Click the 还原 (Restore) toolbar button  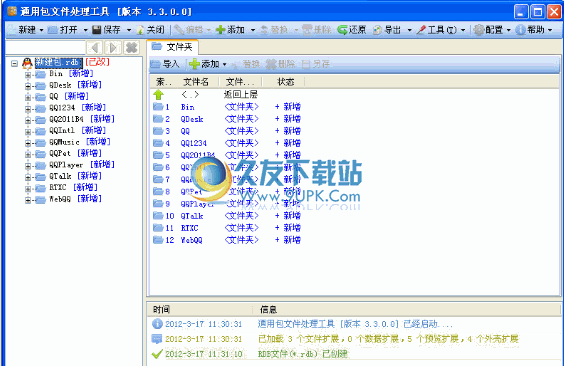click(352, 30)
